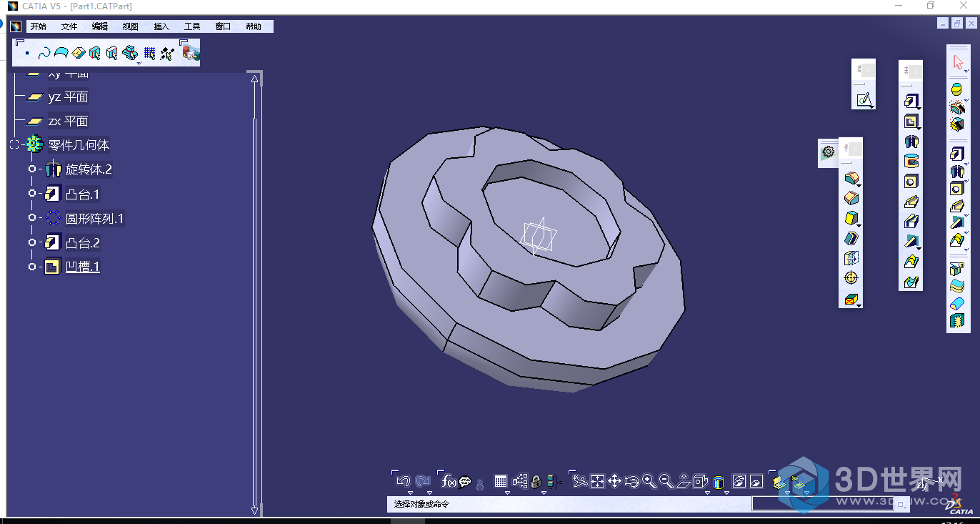
Task: Click the gear icon left of dress-up toolbar
Action: coord(828,152)
